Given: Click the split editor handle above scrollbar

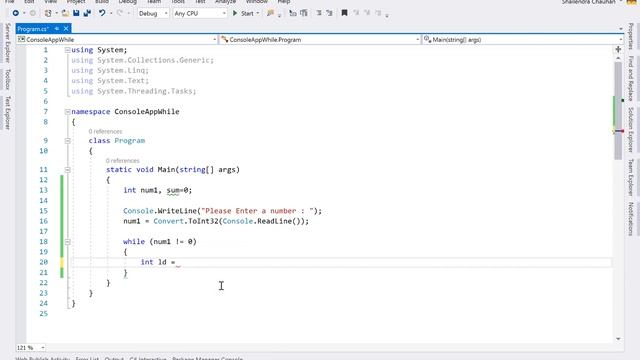Looking at the screenshot, I should 618,49.
